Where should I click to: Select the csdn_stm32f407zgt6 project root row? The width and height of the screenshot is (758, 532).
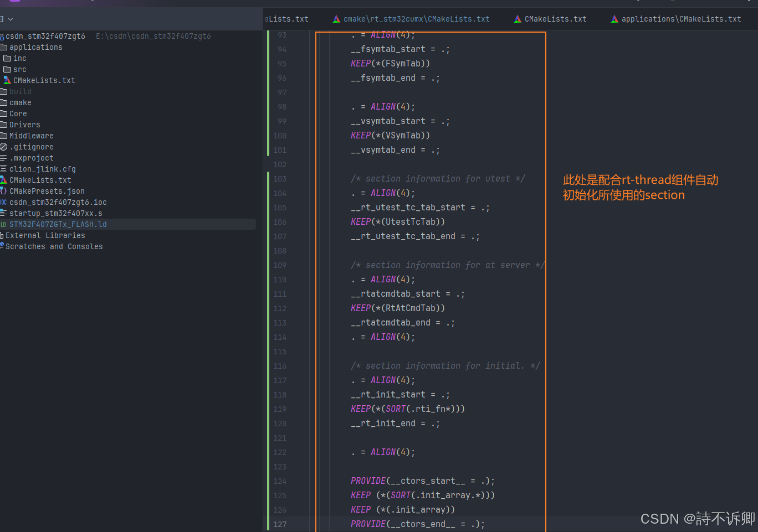point(128,36)
